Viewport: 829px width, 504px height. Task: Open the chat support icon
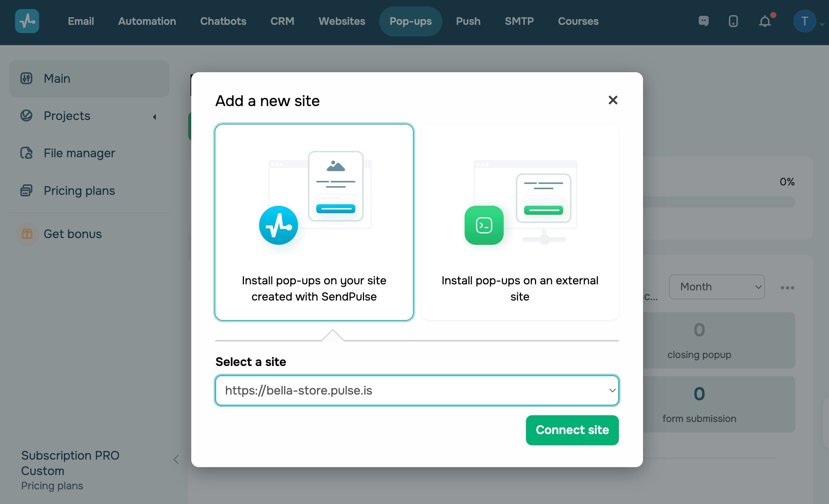703,21
